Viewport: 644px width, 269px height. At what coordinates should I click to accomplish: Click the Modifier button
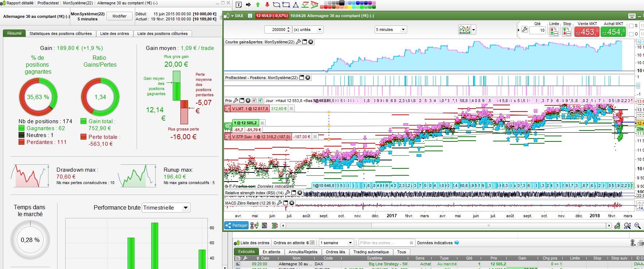(119, 16)
